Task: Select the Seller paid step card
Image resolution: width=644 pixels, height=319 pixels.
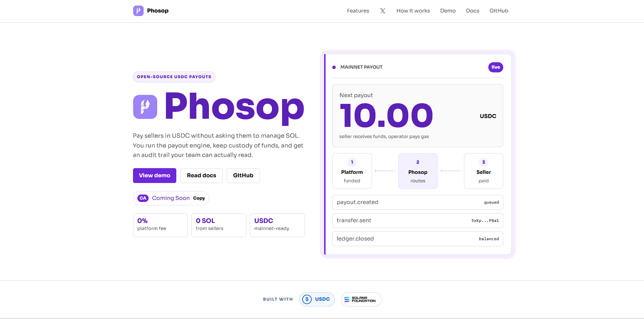Action: click(x=484, y=171)
